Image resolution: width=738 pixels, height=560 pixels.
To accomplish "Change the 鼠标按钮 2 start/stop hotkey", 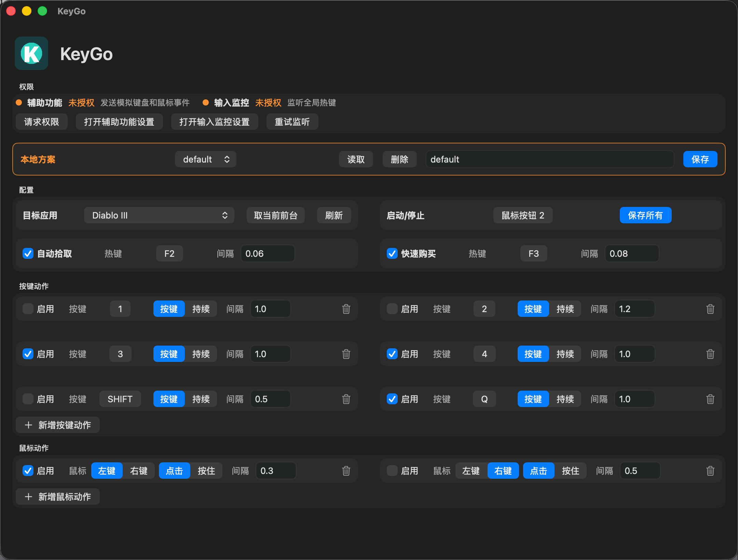I will 523,215.
